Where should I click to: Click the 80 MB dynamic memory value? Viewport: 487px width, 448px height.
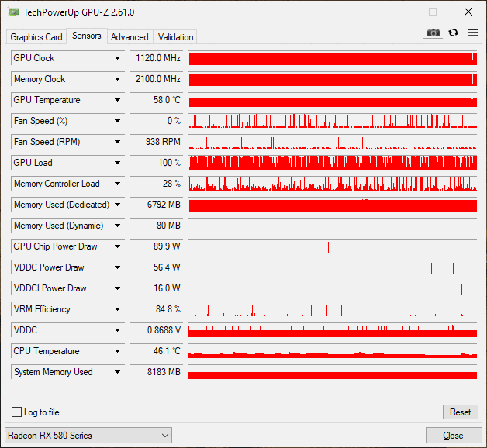pyautogui.click(x=156, y=226)
